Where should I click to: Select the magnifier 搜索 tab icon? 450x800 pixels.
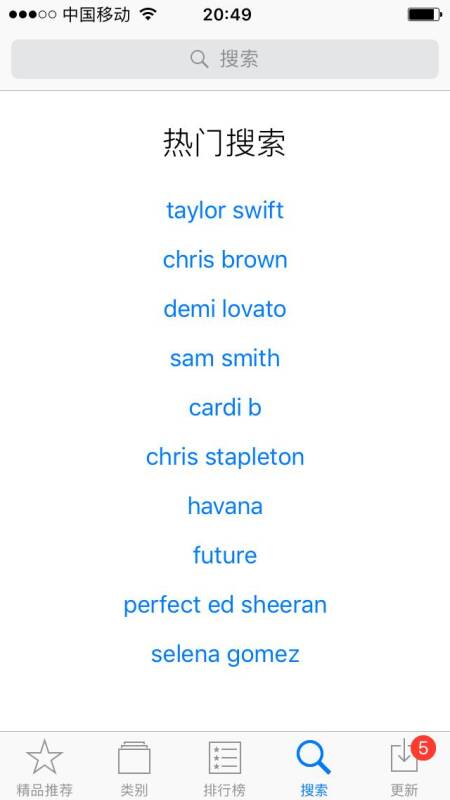[x=313, y=758]
